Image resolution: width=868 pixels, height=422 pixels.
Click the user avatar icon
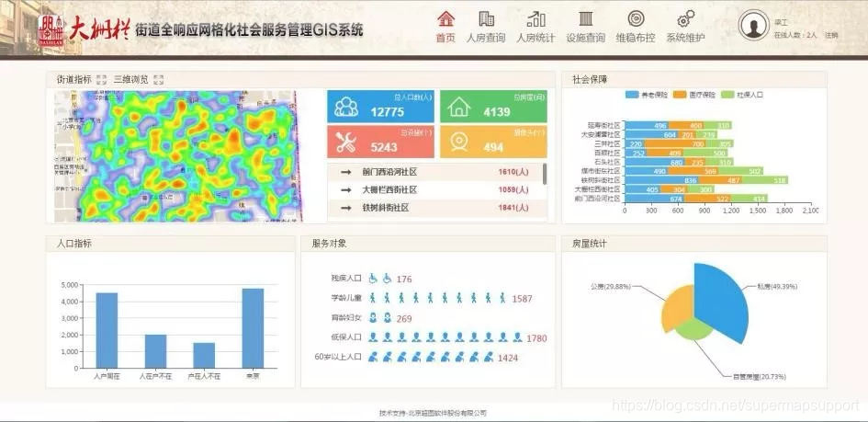(753, 26)
